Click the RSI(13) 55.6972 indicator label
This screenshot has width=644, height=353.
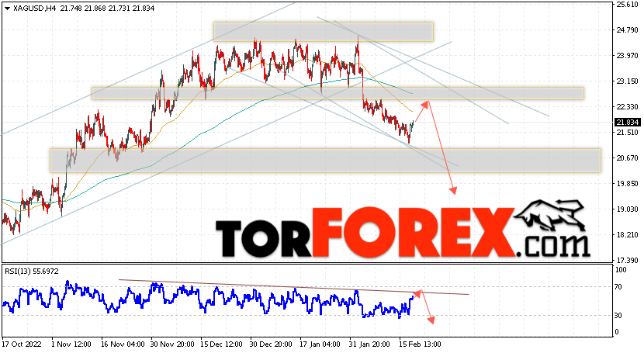[32, 272]
